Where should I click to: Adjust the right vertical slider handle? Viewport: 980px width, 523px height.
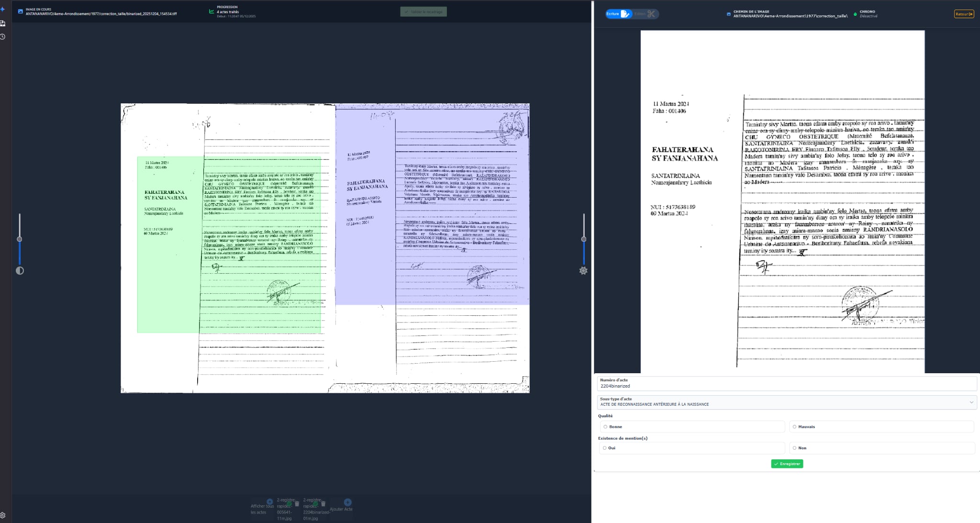coord(584,239)
